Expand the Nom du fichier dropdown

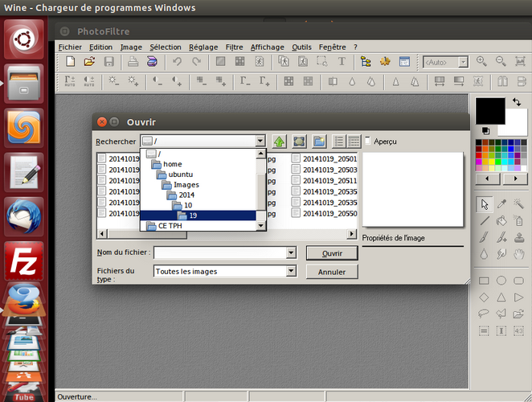(291, 252)
